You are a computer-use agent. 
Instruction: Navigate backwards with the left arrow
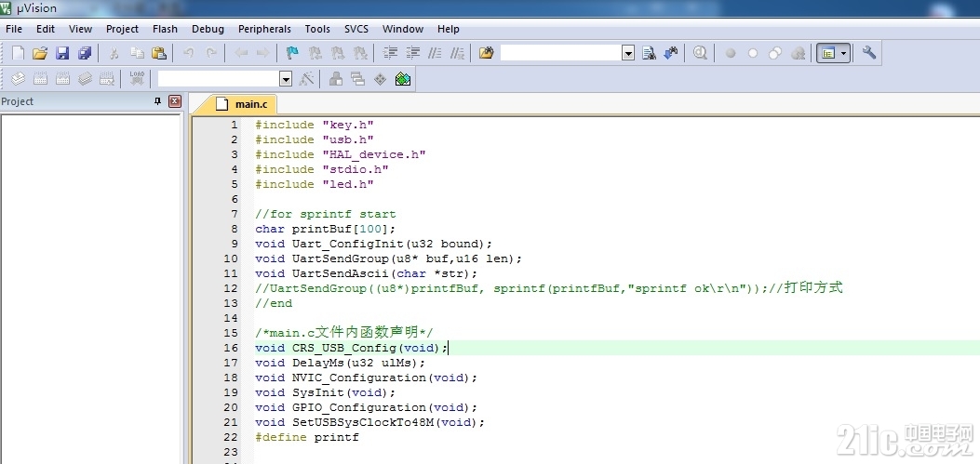click(241, 53)
